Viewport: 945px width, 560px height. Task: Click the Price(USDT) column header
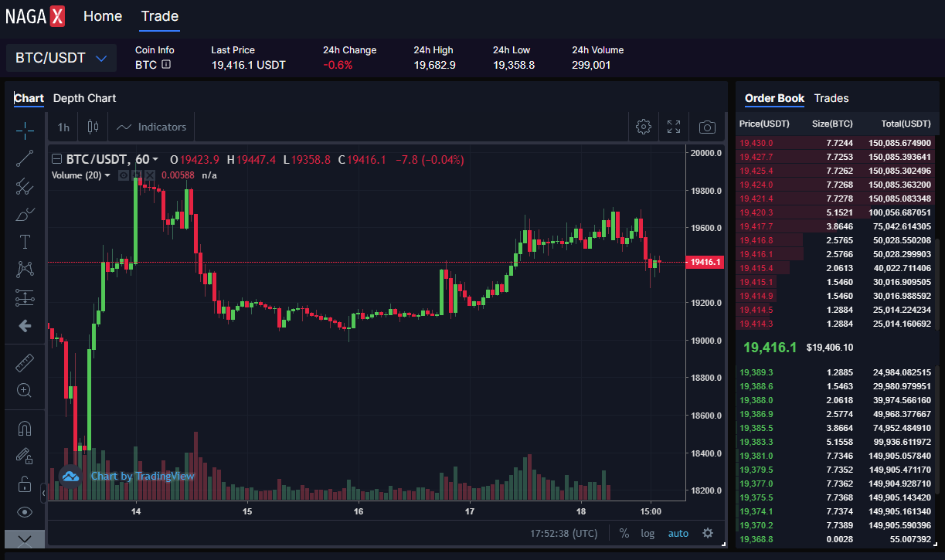[x=764, y=124]
